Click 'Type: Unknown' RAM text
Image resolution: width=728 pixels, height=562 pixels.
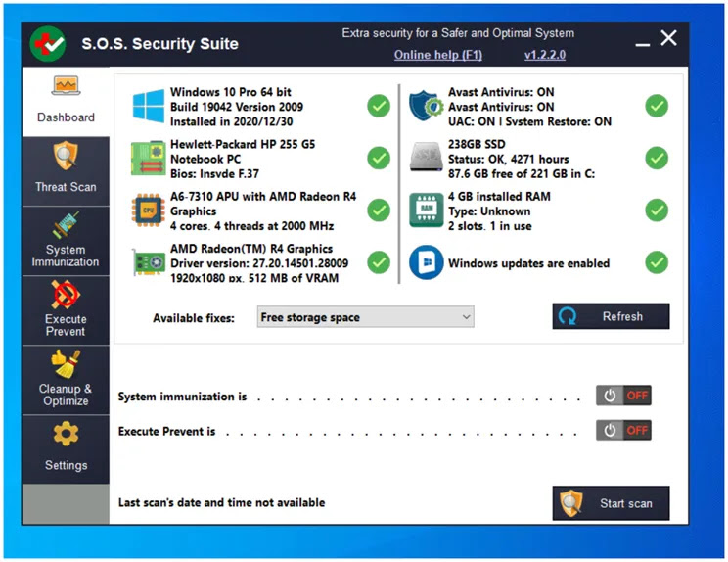[489, 211]
